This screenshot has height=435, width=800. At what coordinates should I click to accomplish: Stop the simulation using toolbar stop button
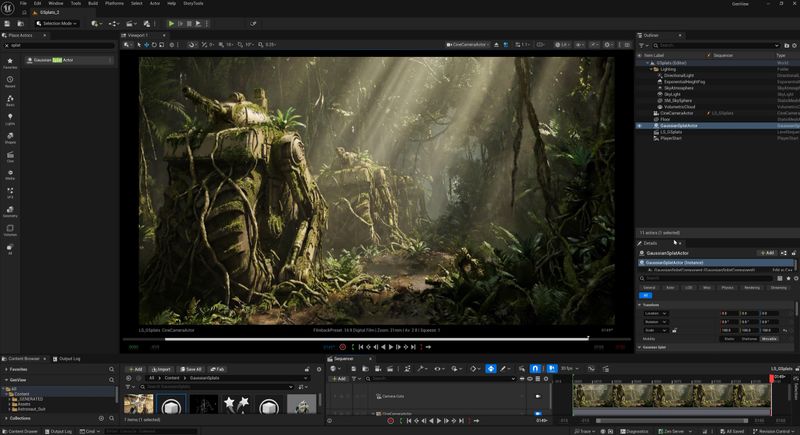(189, 23)
